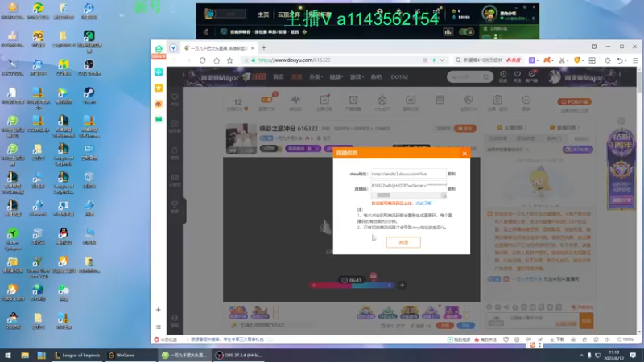Expand address bar dropdown arrow
This screenshot has width=644, height=362.
pyautogui.click(x=442, y=60)
